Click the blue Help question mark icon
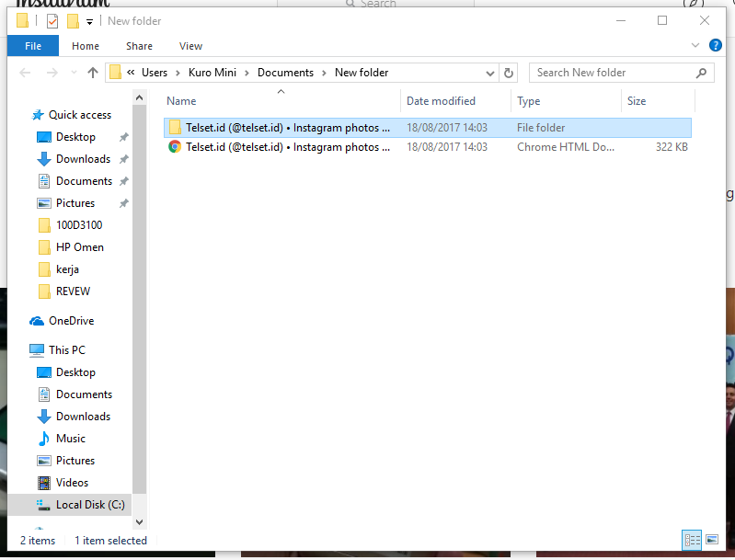Image resolution: width=735 pixels, height=560 pixels. click(716, 45)
